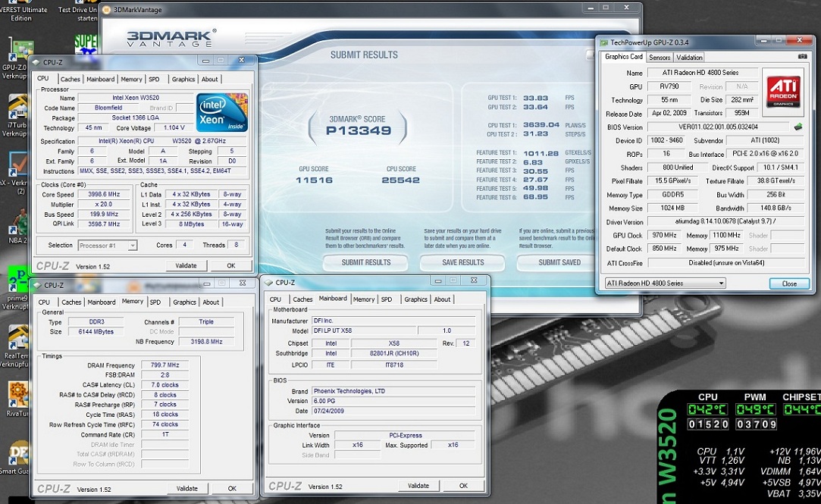Click the 3DMark score P13349
821x504 pixels.
[x=358, y=130]
